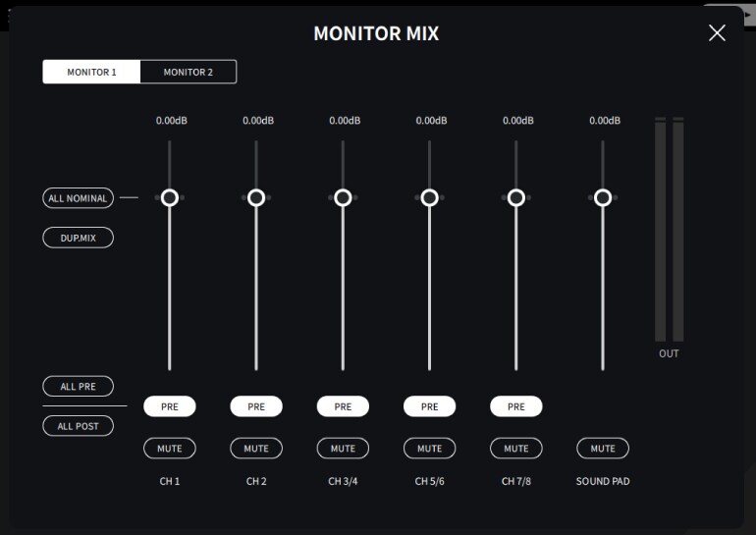
Task: Mute the CH 5/6 channel
Action: pyautogui.click(x=429, y=449)
